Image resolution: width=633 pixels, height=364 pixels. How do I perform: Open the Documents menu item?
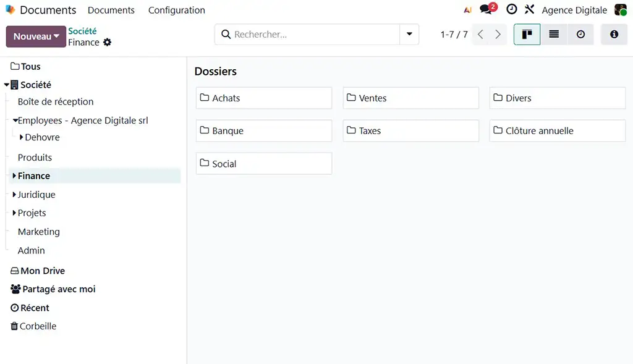coord(111,10)
